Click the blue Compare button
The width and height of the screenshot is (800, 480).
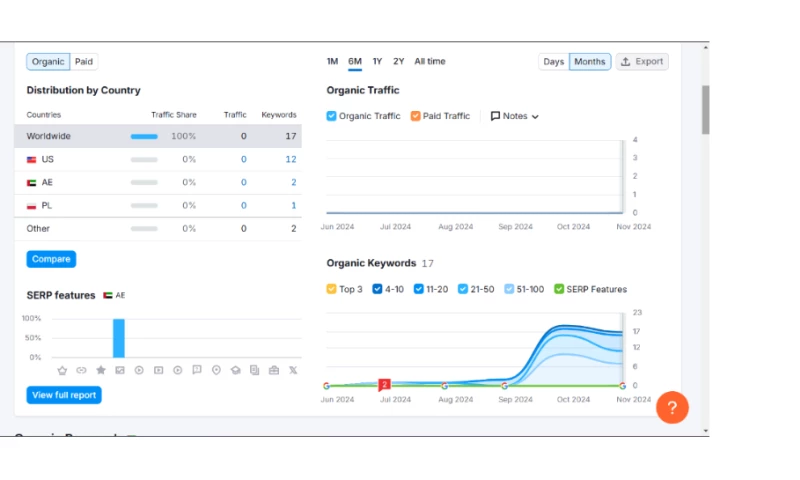51,259
